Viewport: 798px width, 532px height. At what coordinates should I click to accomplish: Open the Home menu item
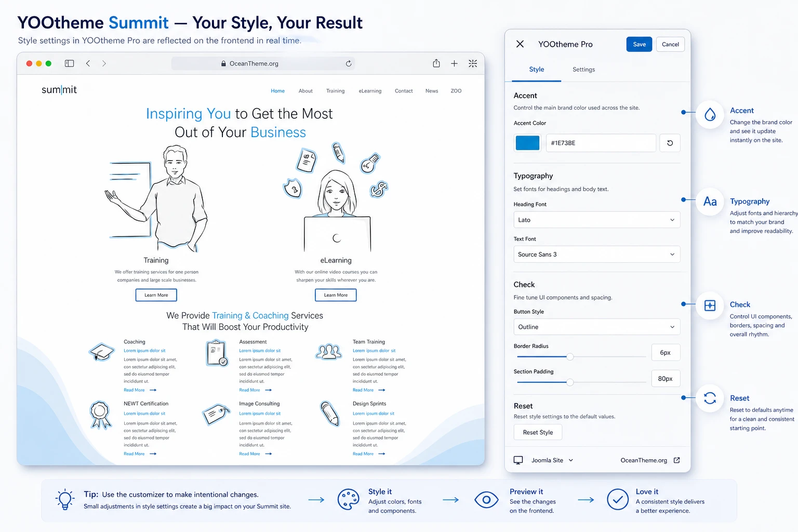[278, 91]
